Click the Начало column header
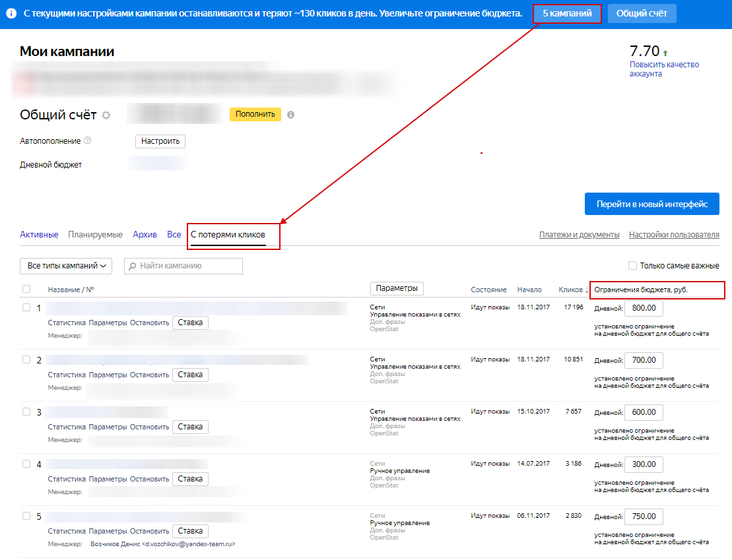This screenshot has height=560, width=732. pyautogui.click(x=529, y=290)
